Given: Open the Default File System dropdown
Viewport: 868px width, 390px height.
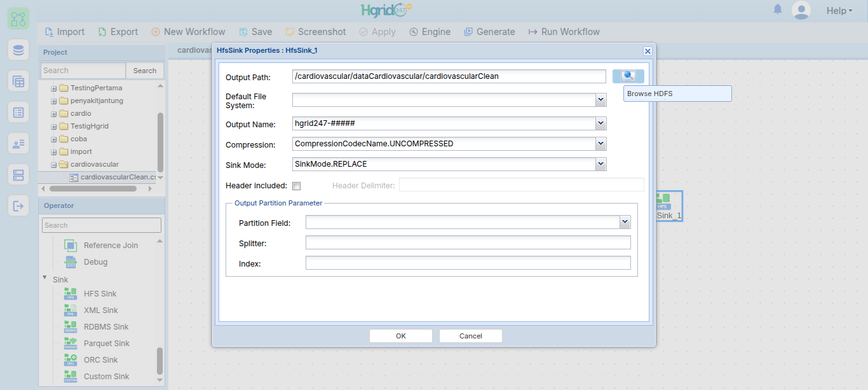Looking at the screenshot, I should [600, 101].
